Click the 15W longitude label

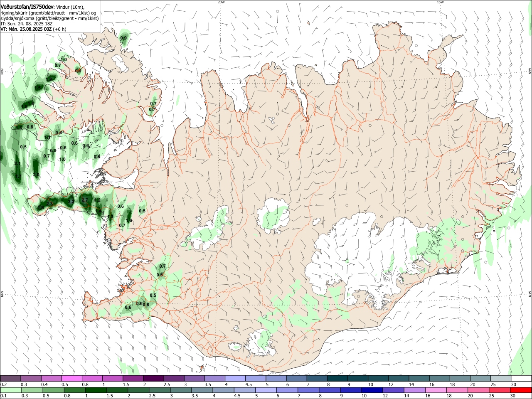click(440, 2)
